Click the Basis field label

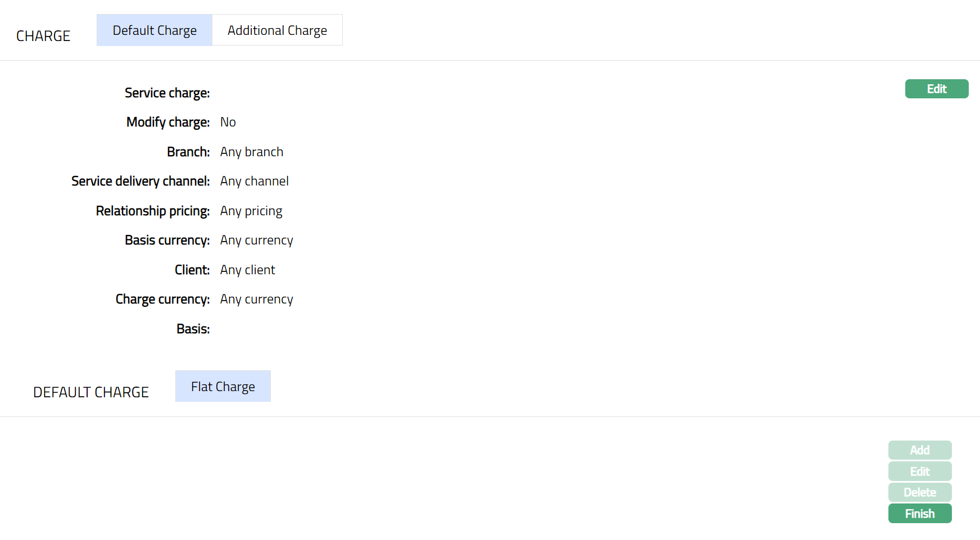tap(193, 329)
